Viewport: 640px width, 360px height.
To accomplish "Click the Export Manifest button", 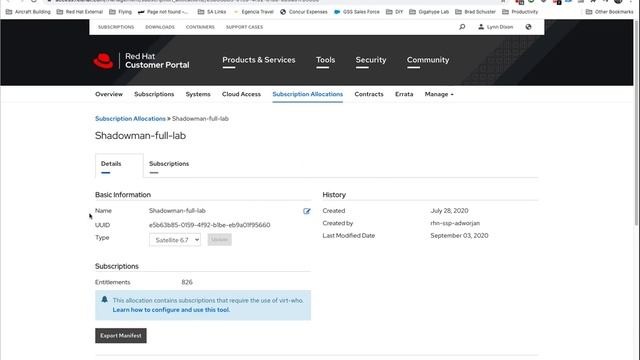I will click(121, 336).
